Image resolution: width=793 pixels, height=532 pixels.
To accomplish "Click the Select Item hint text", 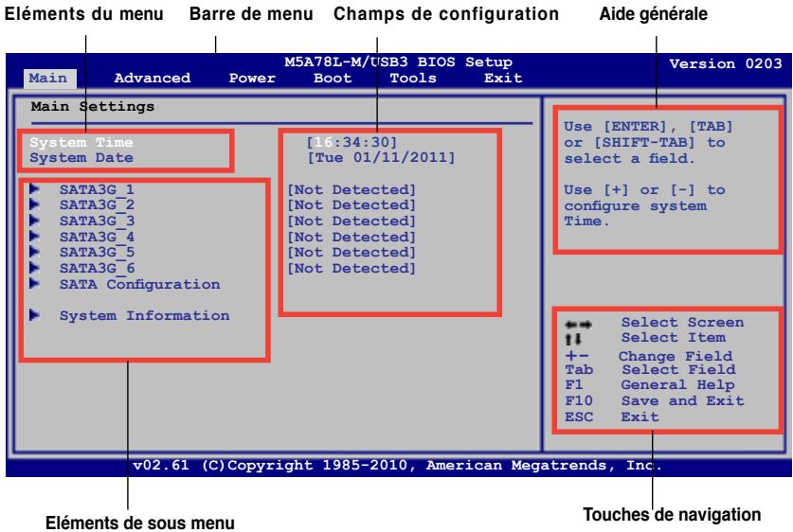I will (674, 338).
